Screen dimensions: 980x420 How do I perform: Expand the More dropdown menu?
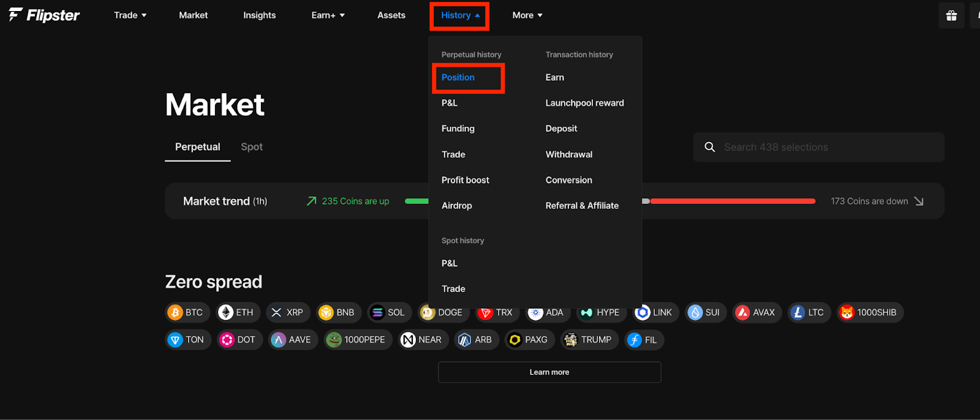point(528,15)
